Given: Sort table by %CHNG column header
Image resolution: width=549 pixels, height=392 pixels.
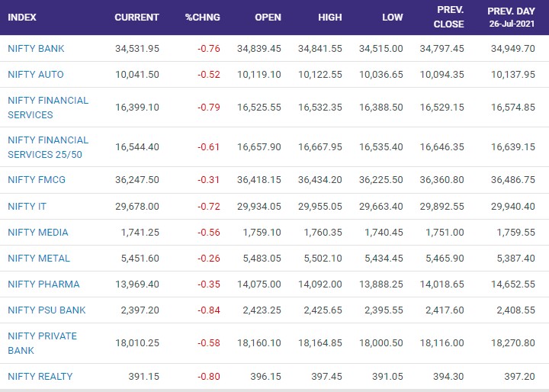Looking at the screenshot, I should coord(202,18).
